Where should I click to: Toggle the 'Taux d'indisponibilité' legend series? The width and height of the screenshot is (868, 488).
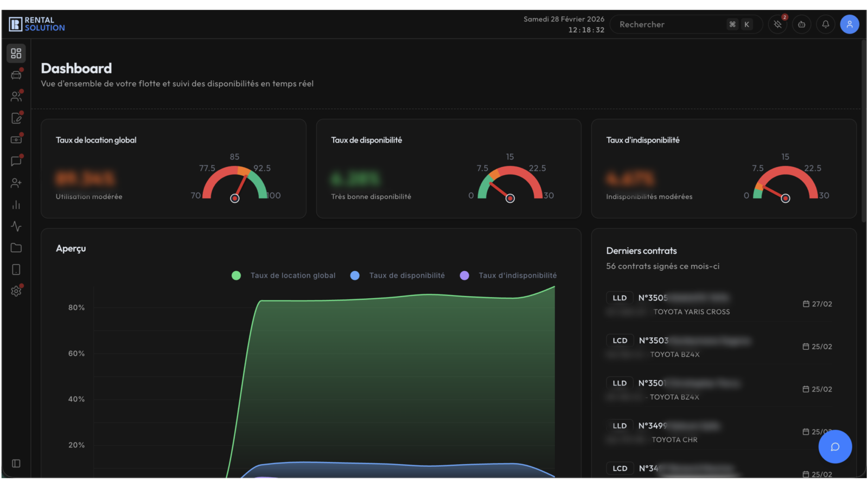pyautogui.click(x=508, y=275)
